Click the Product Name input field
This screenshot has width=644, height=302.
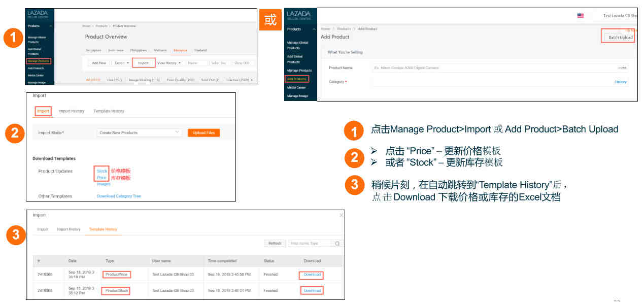[499, 68]
